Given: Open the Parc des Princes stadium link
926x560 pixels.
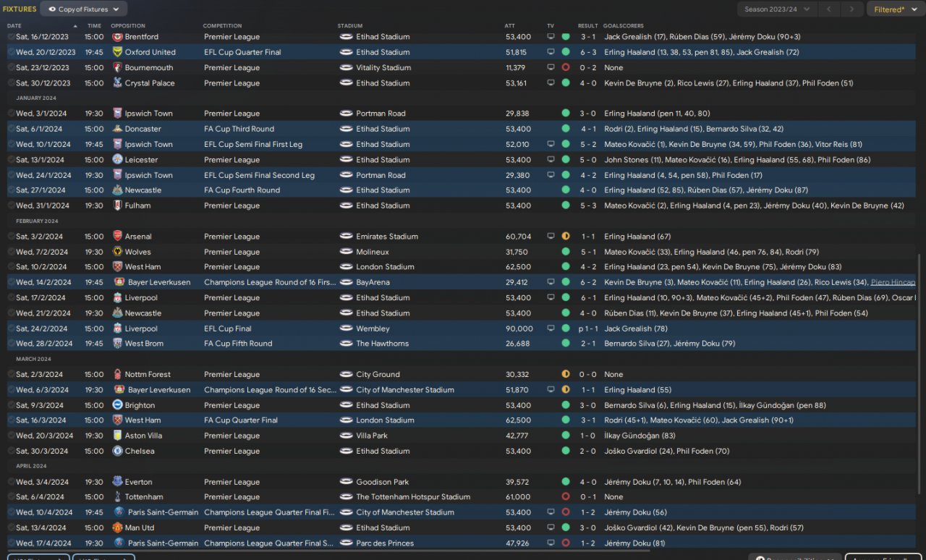Looking at the screenshot, I should pyautogui.click(x=385, y=543).
